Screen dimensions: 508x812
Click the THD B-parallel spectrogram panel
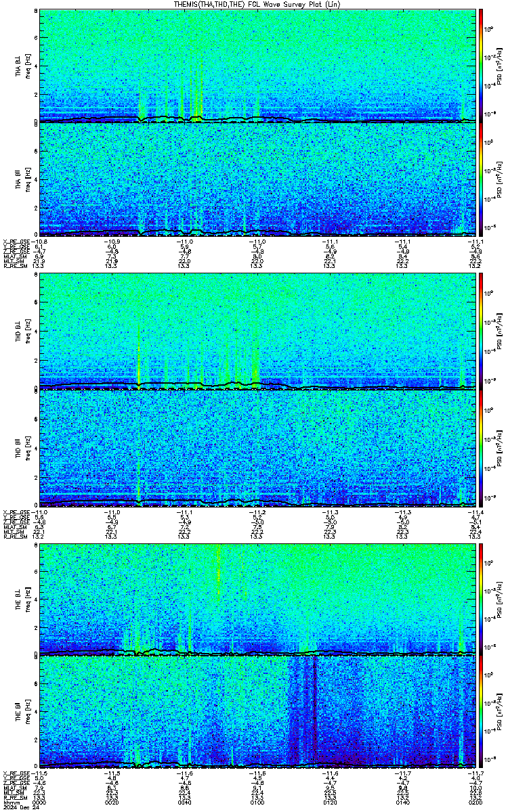click(257, 449)
